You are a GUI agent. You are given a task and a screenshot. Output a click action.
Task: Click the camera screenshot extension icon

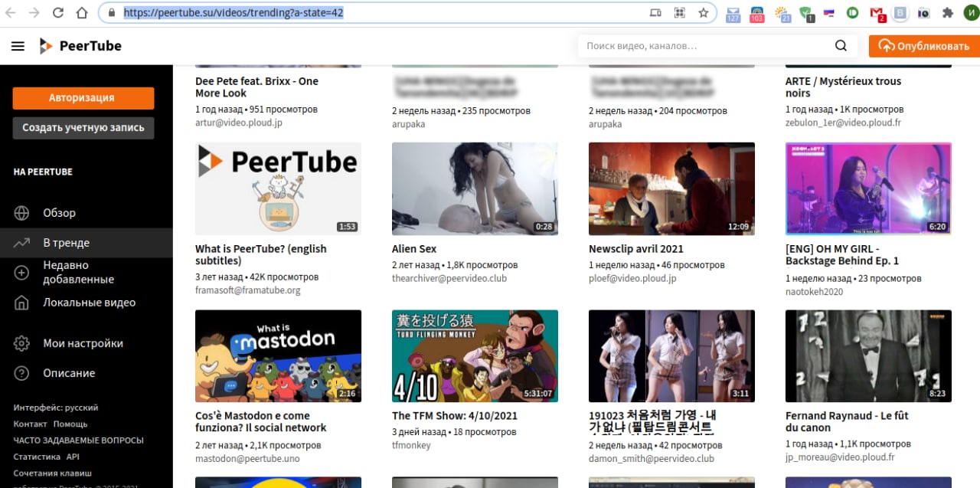[924, 13]
